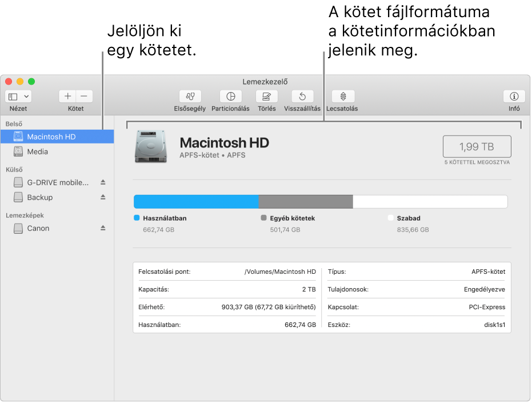Click the 835,66 GB free value

pyautogui.click(x=413, y=230)
